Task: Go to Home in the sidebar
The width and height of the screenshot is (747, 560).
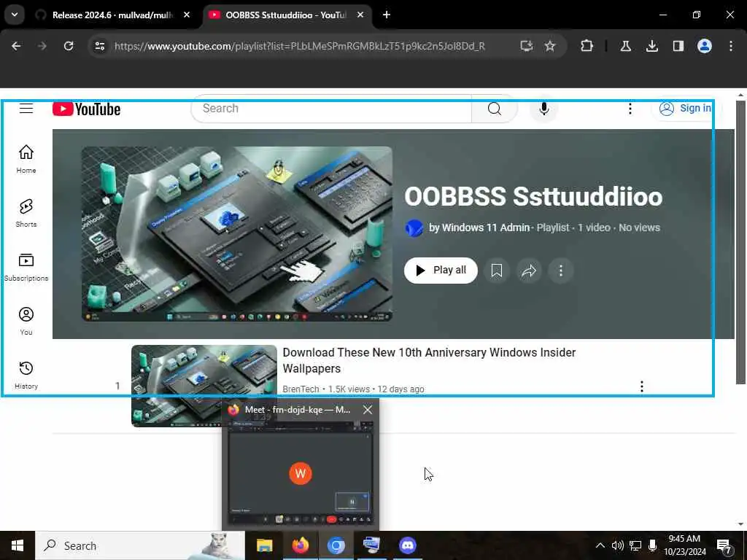Action: [26, 159]
